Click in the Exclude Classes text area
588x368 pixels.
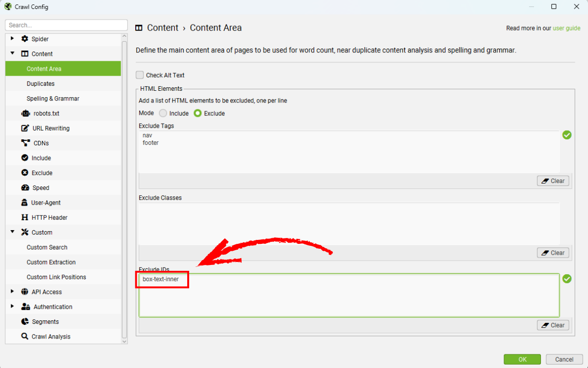coord(349,223)
